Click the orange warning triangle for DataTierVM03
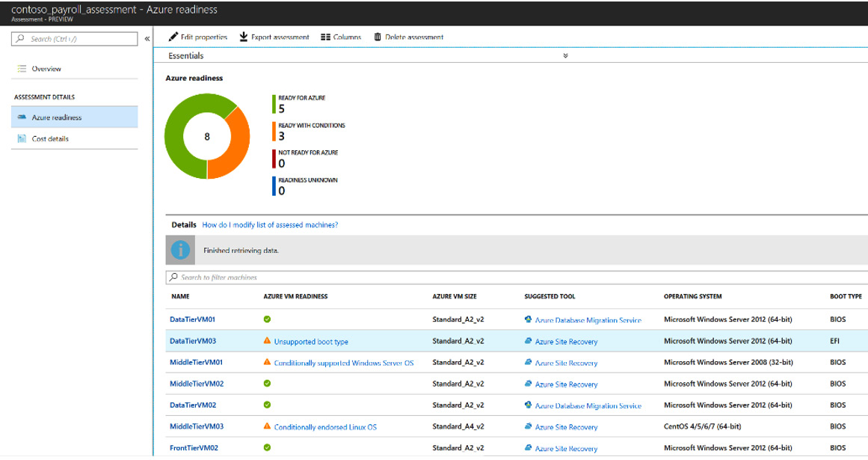Viewport: 868px width, 460px height. click(267, 341)
